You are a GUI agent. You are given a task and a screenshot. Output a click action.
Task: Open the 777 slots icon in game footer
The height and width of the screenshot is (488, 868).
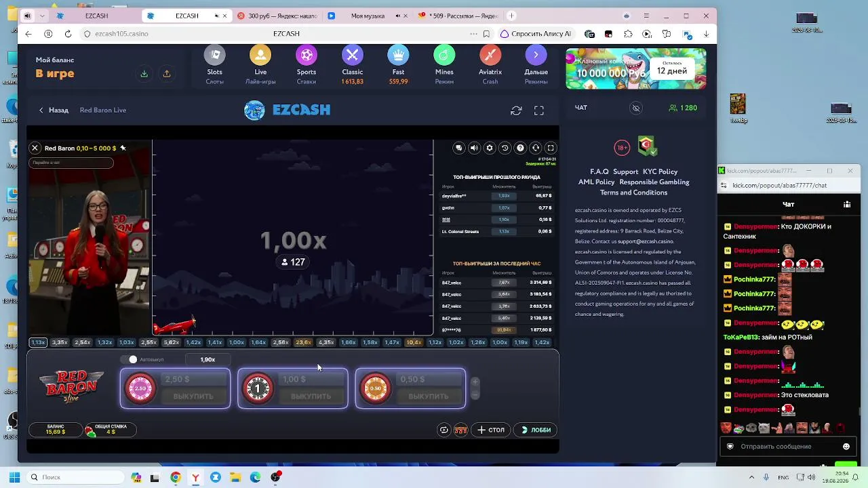[460, 430]
